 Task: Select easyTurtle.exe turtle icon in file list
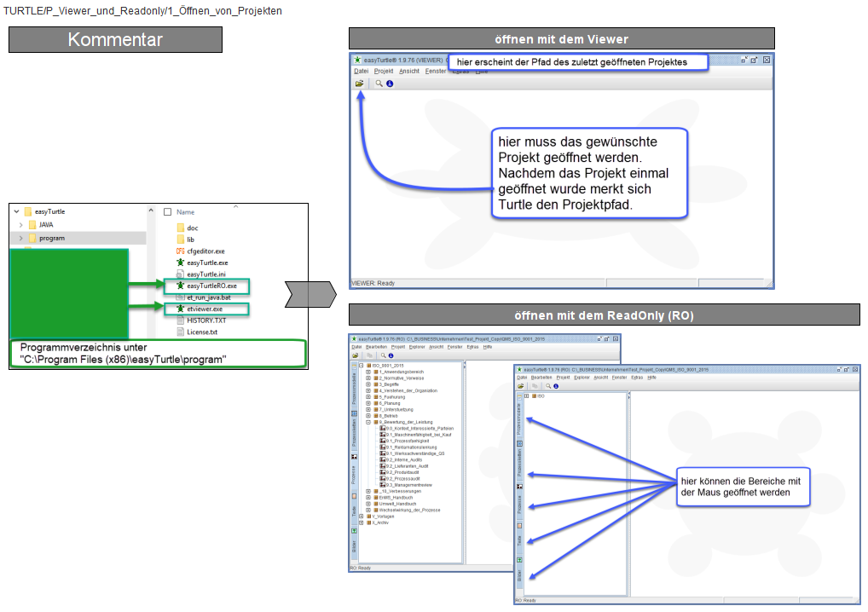coord(180,263)
